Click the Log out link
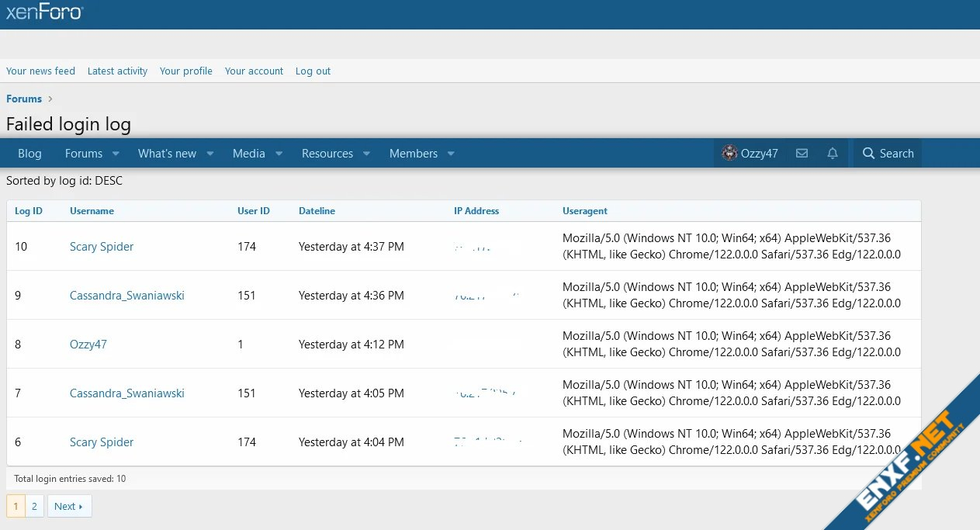Image resolution: width=980 pixels, height=530 pixels. [313, 71]
